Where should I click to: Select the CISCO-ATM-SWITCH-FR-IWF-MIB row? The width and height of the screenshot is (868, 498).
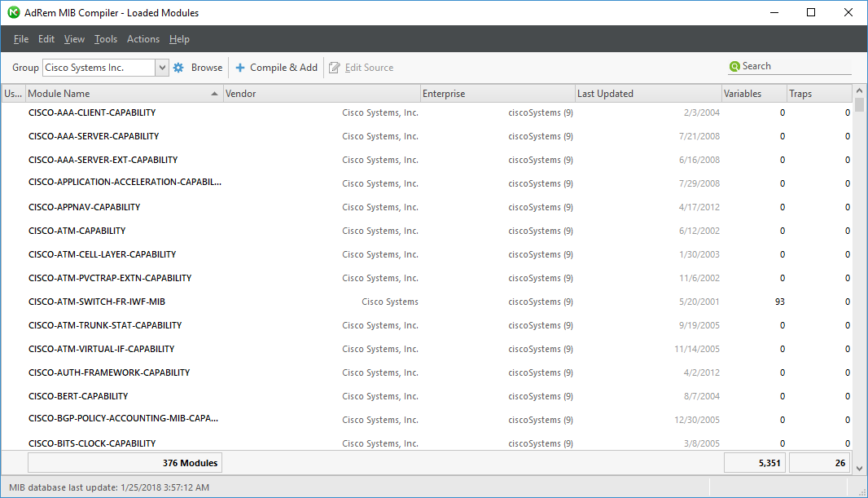pos(426,302)
